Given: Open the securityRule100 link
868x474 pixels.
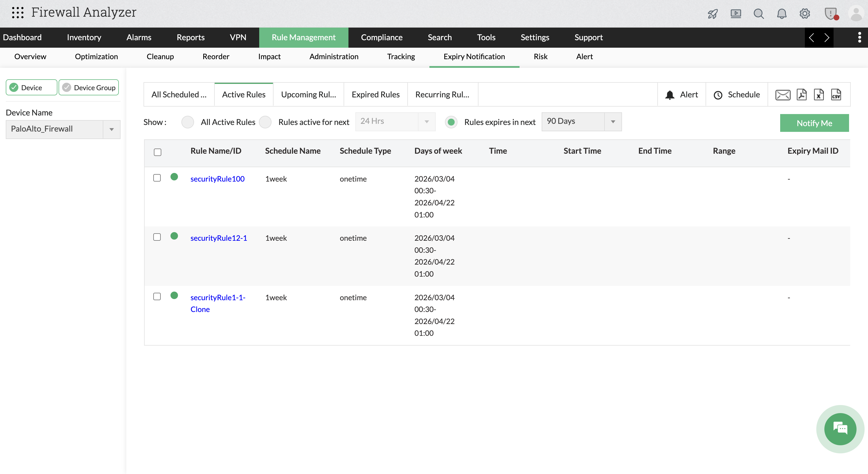Looking at the screenshot, I should (217, 179).
